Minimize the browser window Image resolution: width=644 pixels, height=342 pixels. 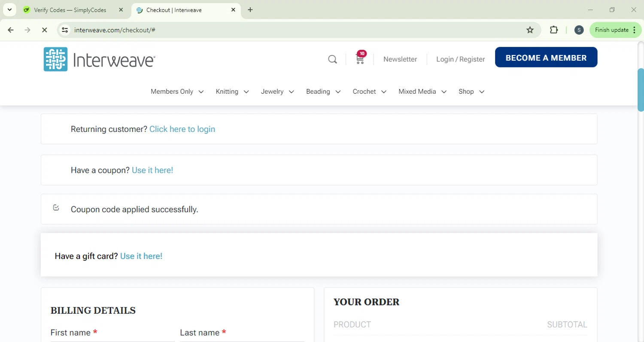point(591,10)
